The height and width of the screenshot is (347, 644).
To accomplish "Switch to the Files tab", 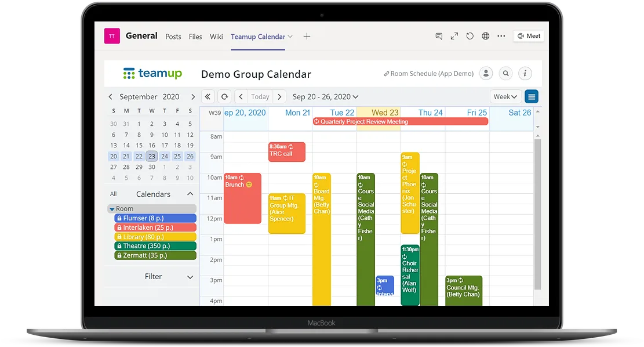I will 195,37.
